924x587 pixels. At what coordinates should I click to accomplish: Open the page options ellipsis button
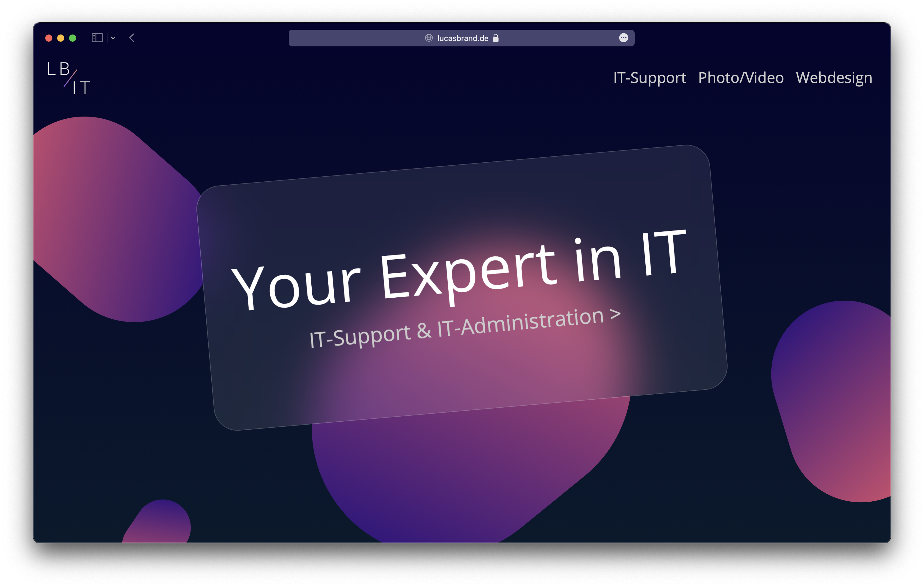pyautogui.click(x=624, y=37)
